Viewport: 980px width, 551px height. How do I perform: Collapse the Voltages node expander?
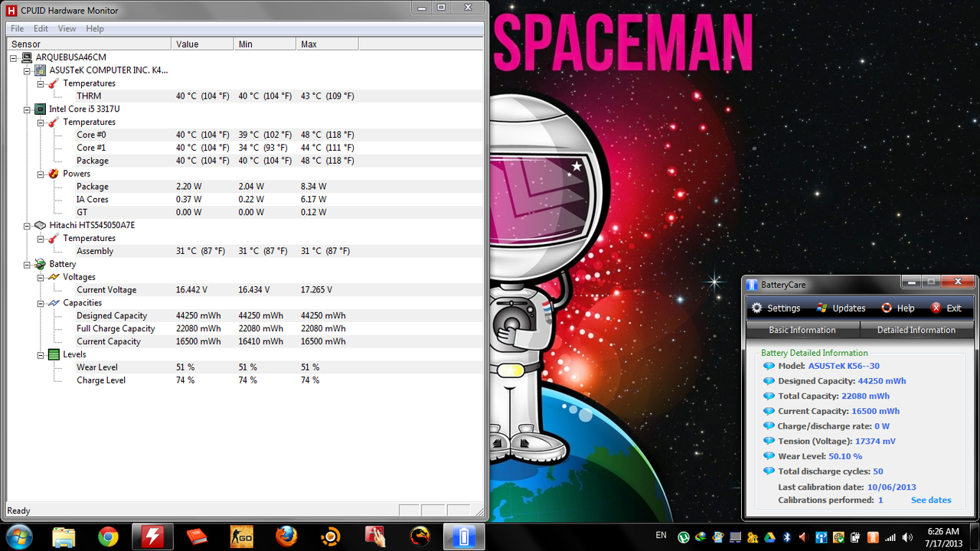tap(41, 277)
